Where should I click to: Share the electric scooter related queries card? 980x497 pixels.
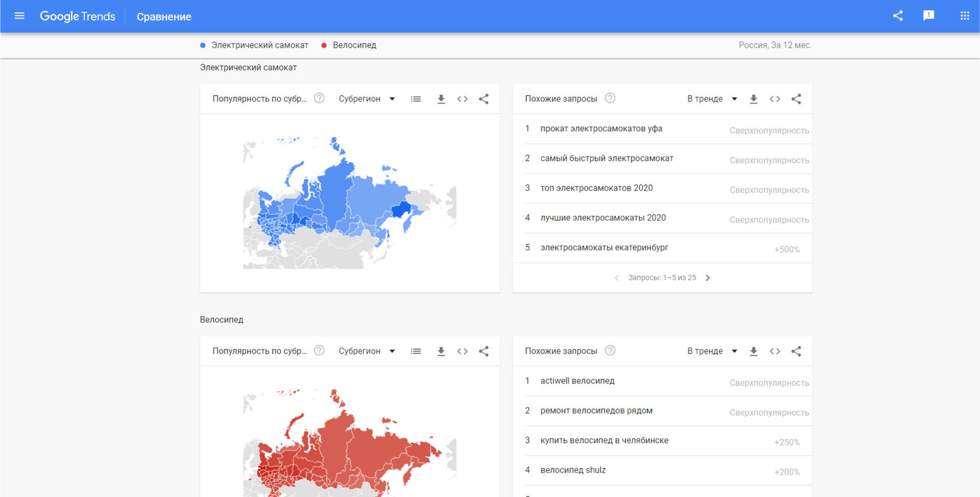pos(796,99)
